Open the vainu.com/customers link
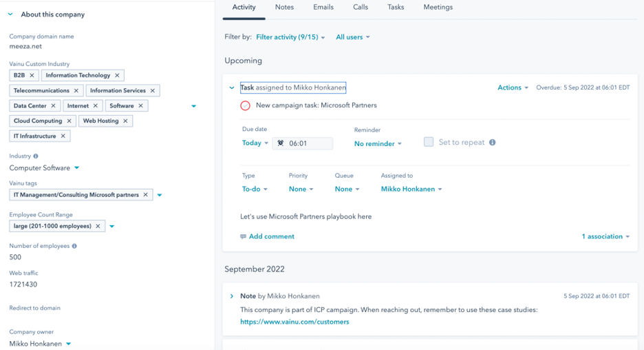Image resolution: width=644 pixels, height=350 pixels. click(x=294, y=322)
